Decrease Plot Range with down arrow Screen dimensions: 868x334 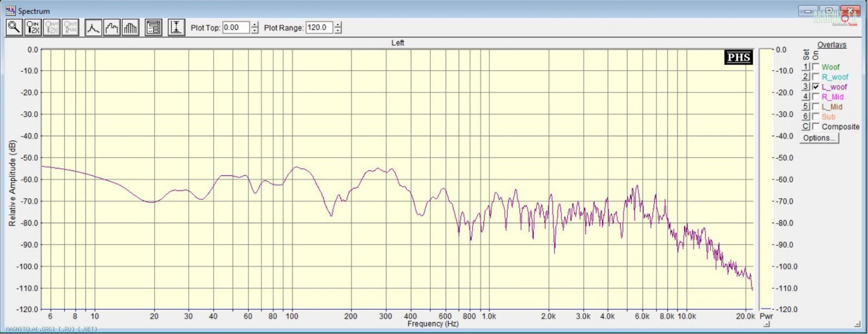click(338, 30)
